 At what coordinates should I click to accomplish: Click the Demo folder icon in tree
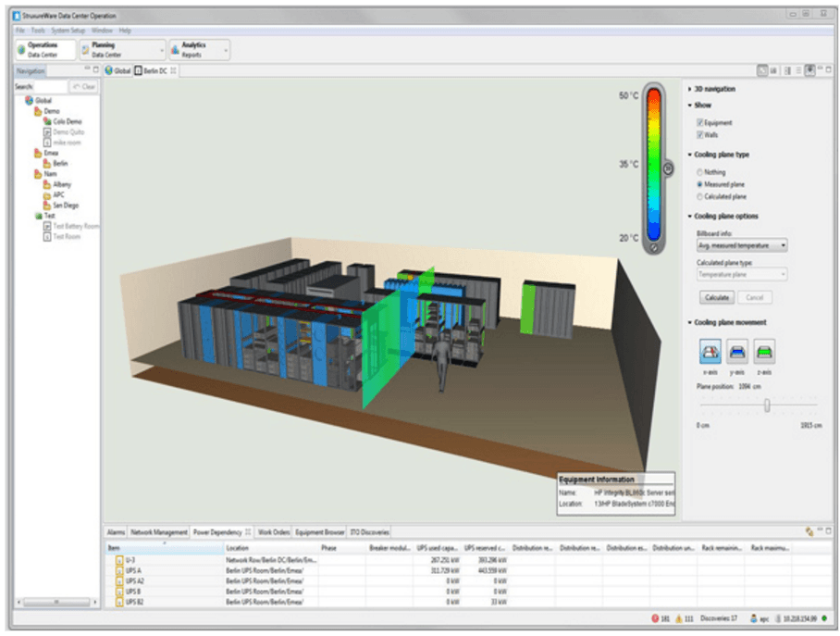pos(38,111)
